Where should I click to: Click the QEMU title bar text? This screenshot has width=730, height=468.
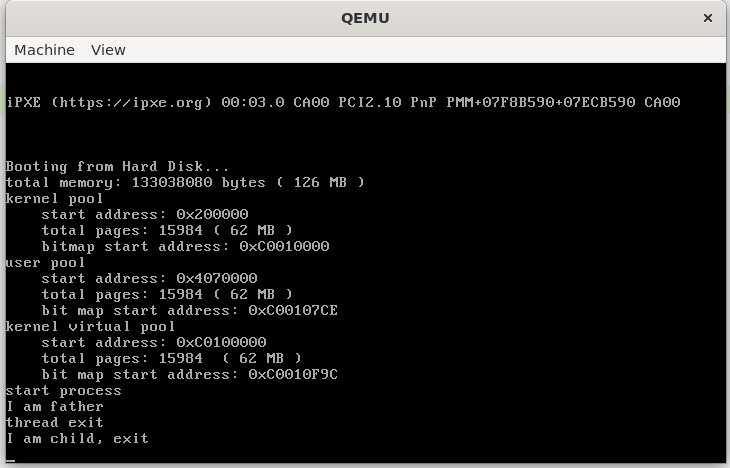pos(365,18)
